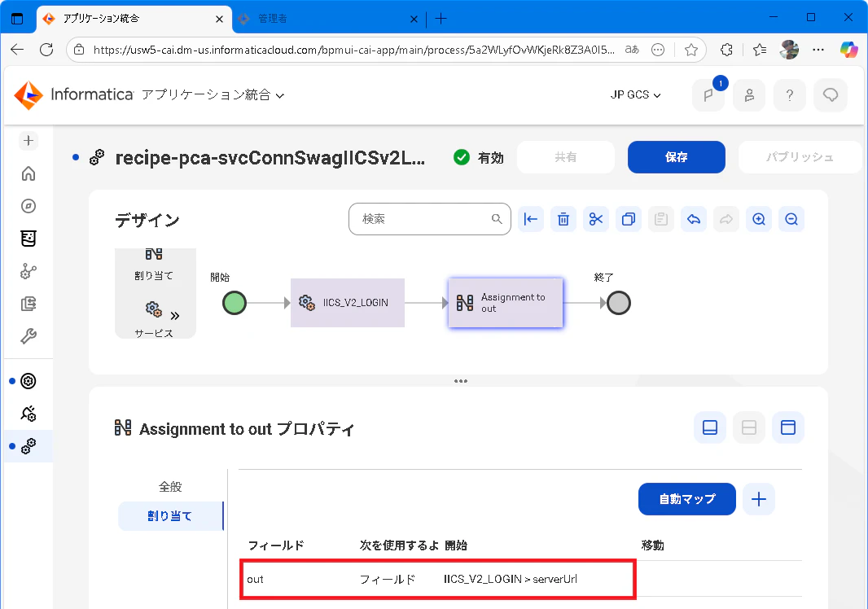Click the move-to-start toolbar icon
The width and height of the screenshot is (868, 609).
point(531,219)
